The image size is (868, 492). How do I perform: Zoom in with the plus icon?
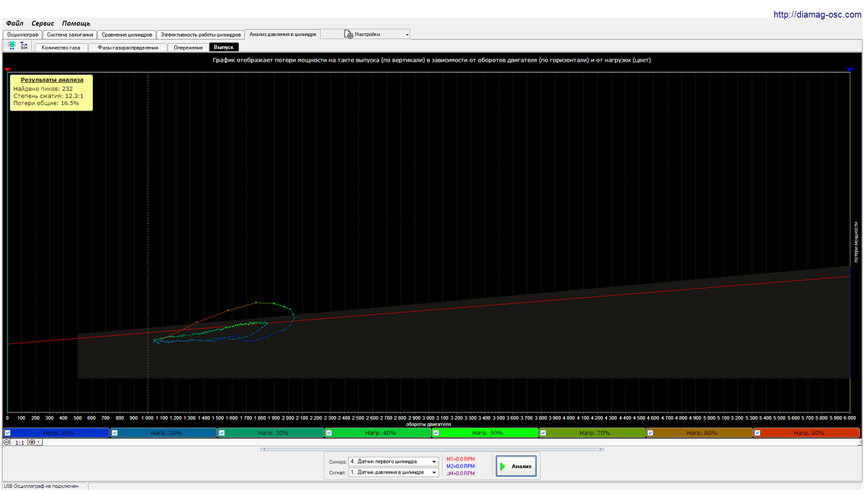pos(32,442)
